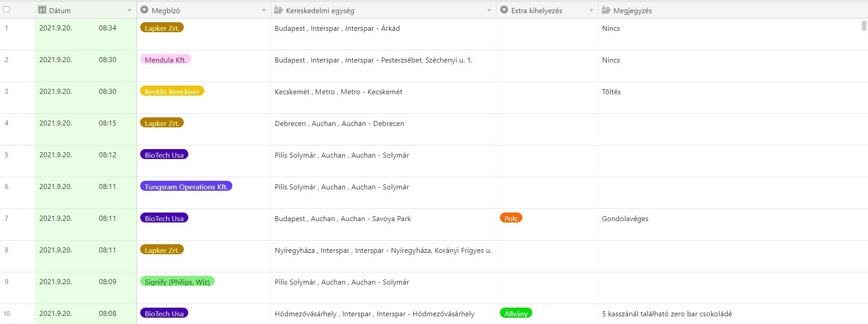Select row number 2
This screenshot has width=868, height=324.
6,60
